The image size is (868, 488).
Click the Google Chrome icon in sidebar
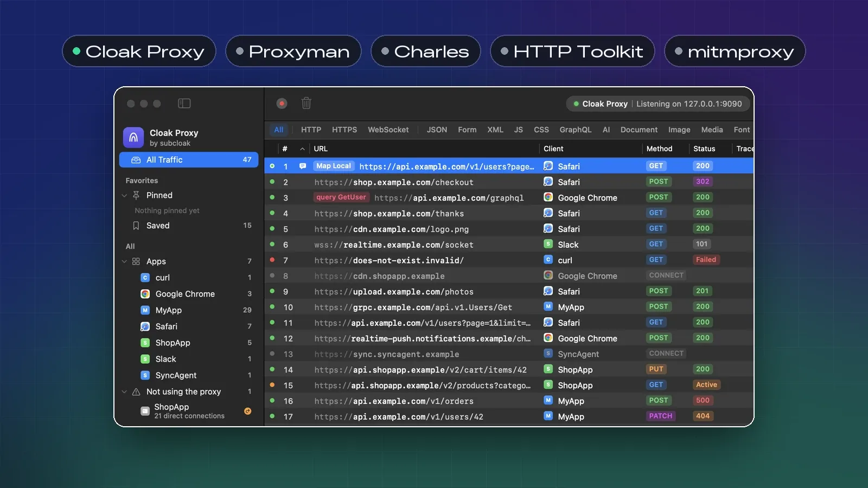point(145,294)
